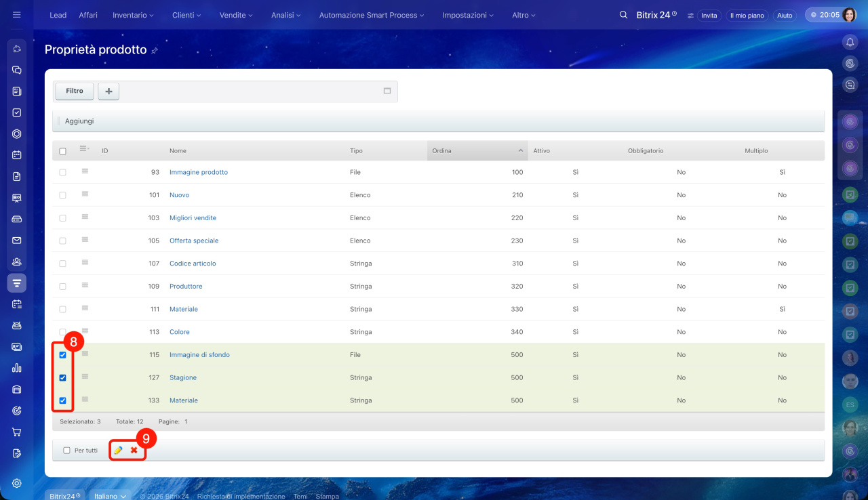
Task: Tick the checkbox for Immagine prodotto row
Action: coord(63,173)
